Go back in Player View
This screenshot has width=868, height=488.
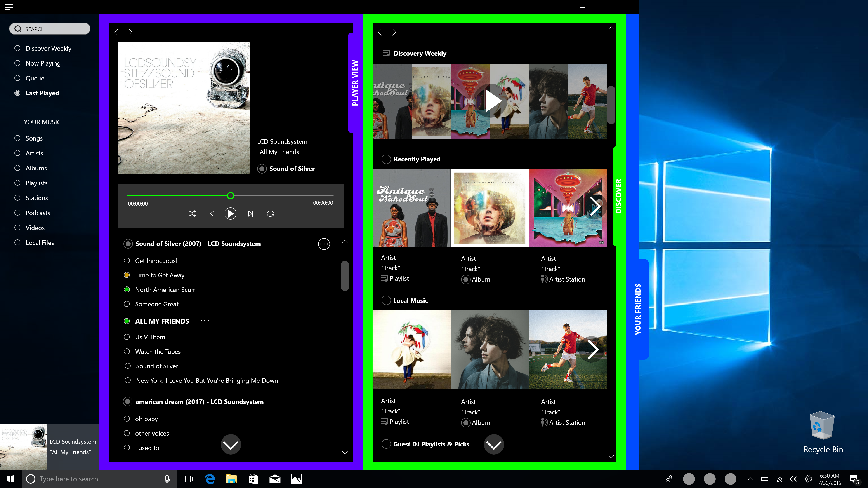[x=116, y=32]
